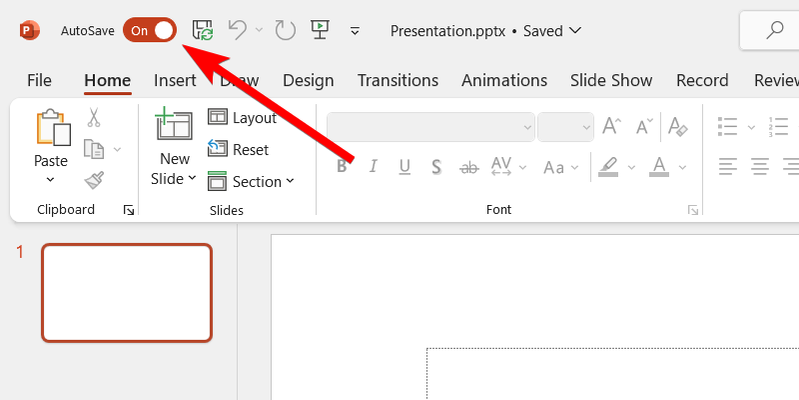Viewport: 799px width, 400px height.
Task: Click the Layout button
Action: [x=242, y=117]
